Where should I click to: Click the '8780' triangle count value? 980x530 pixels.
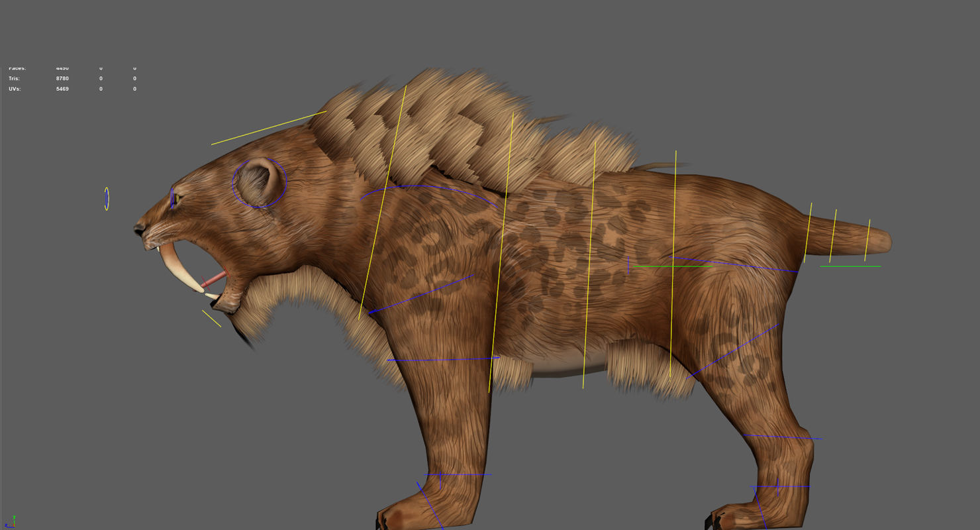[62, 78]
